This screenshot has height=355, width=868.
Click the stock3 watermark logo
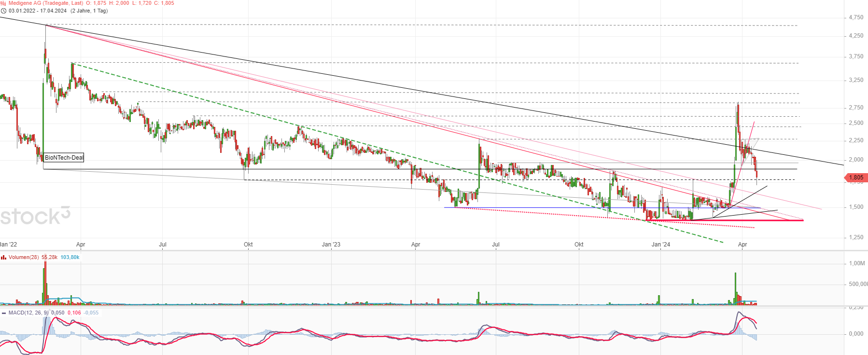pos(35,216)
